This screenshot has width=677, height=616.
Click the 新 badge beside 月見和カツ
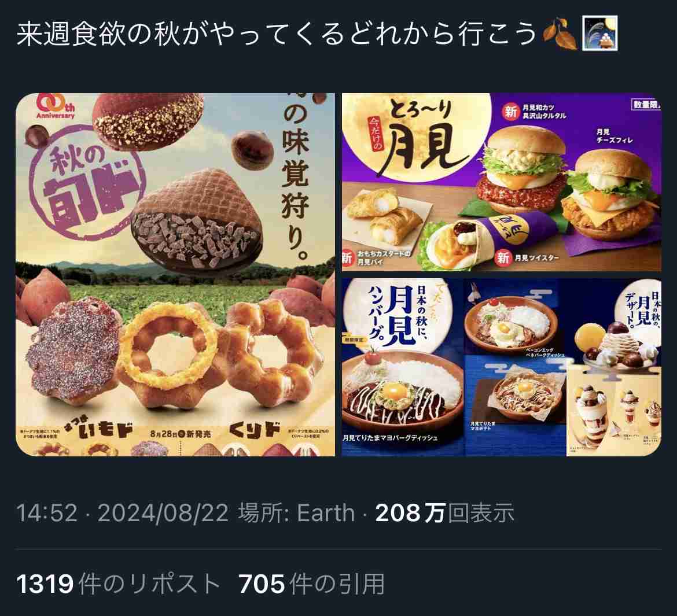[510, 112]
